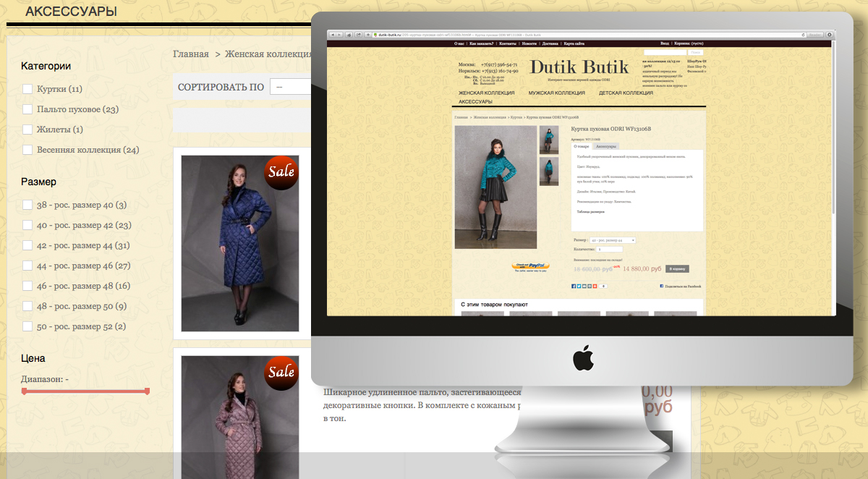Enable Весенняя коллекция (24) filter

(x=27, y=150)
